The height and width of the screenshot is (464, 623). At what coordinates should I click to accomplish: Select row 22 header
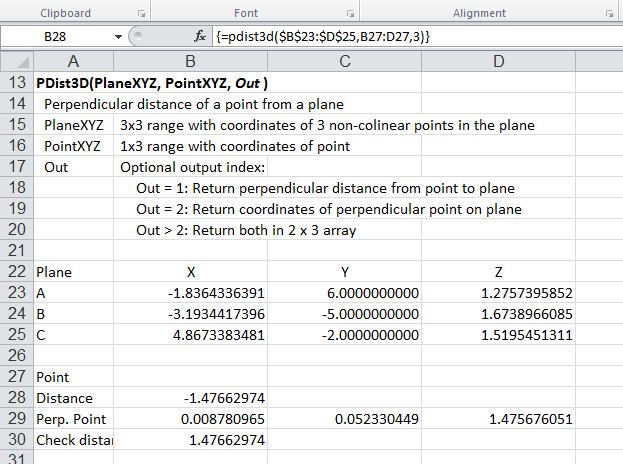pos(16,271)
